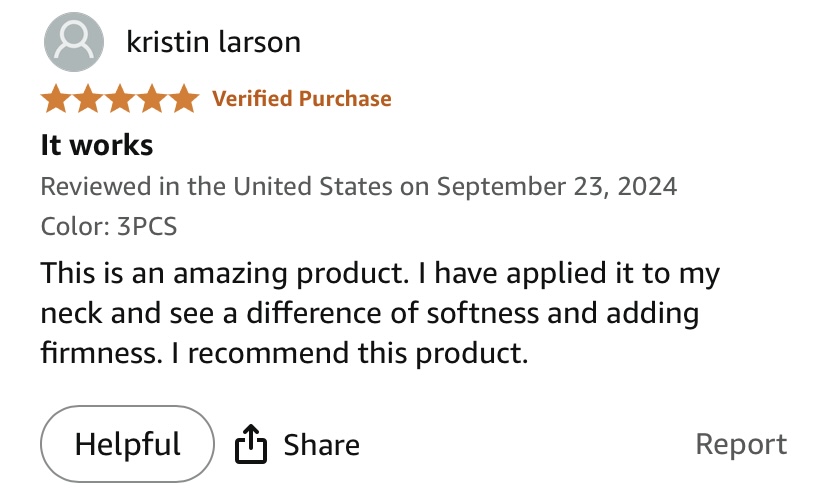The height and width of the screenshot is (494, 828).
Task: Report this review
Action: pyautogui.click(x=741, y=444)
